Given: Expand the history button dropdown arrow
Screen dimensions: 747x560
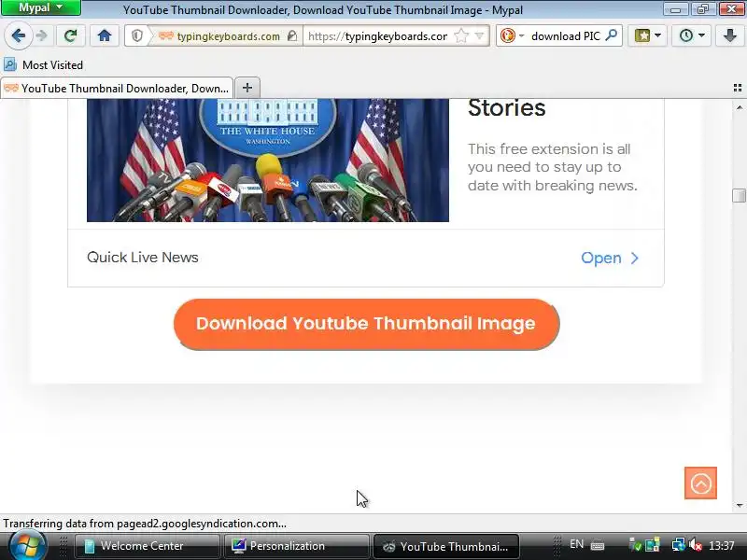Looking at the screenshot, I should click(x=702, y=35).
